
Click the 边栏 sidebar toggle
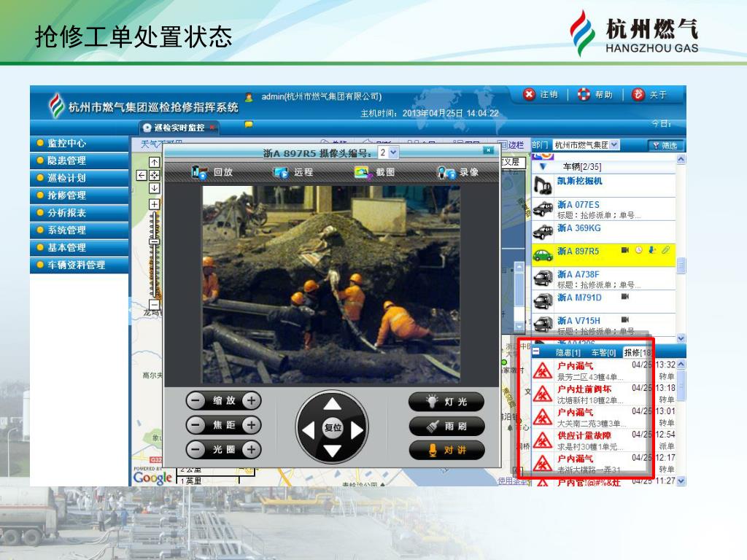point(511,145)
